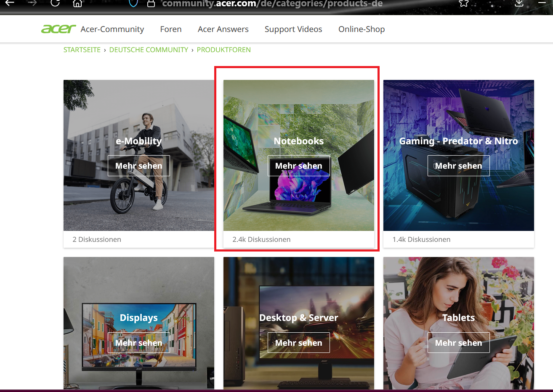Click the Acer logo

(x=58, y=29)
